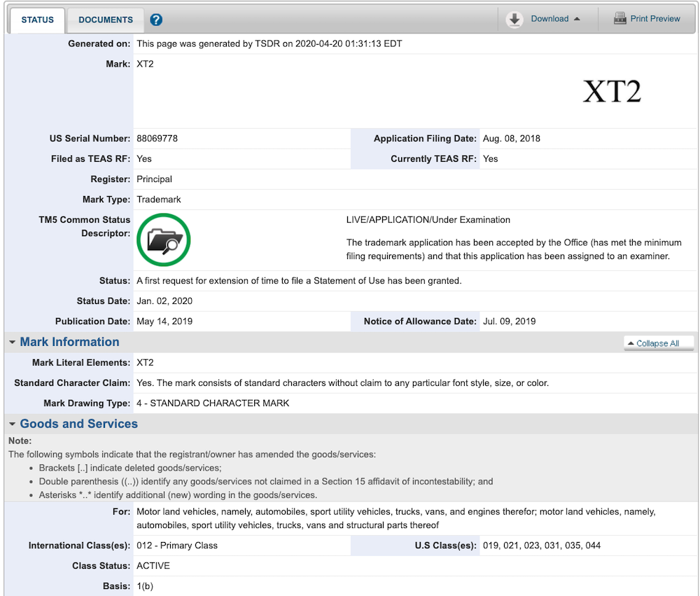Open the blue help question mark icon
Viewport: 700px width, 596px height.
pyautogui.click(x=156, y=20)
